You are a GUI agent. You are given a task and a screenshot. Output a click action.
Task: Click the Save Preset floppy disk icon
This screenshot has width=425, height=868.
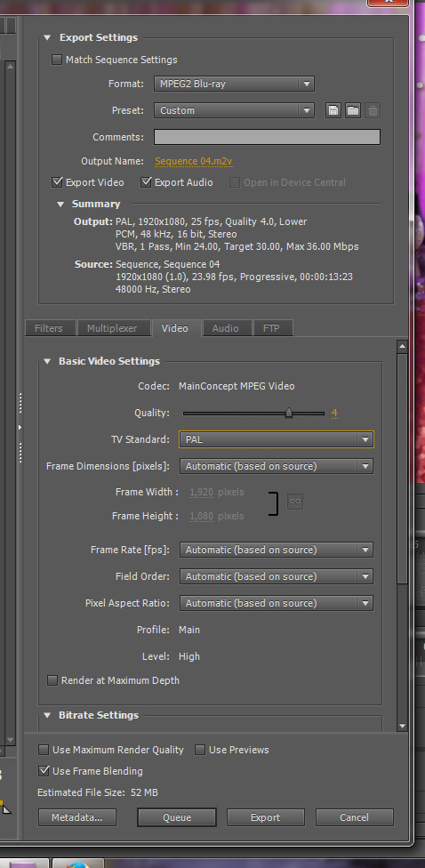pos(333,110)
